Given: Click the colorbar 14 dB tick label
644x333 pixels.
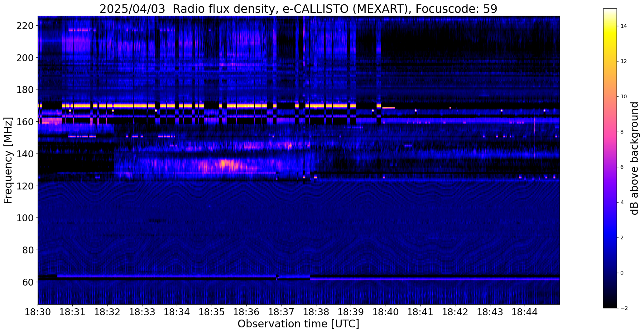Looking at the screenshot, I should tap(623, 26).
